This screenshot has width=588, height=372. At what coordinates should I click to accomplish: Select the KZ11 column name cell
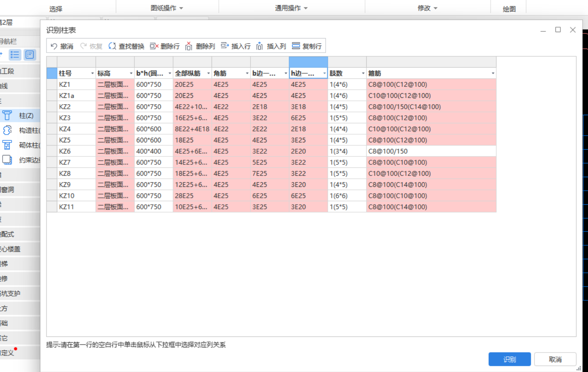point(76,207)
